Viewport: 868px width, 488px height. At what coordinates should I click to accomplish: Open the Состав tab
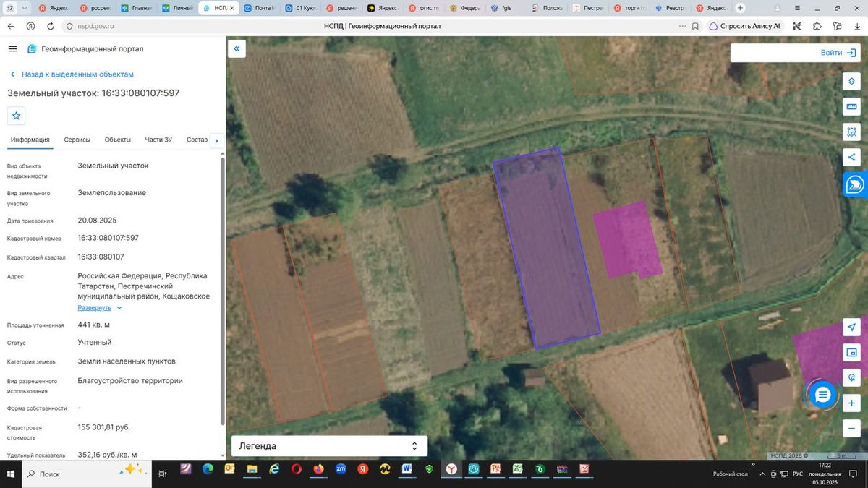pyautogui.click(x=197, y=140)
